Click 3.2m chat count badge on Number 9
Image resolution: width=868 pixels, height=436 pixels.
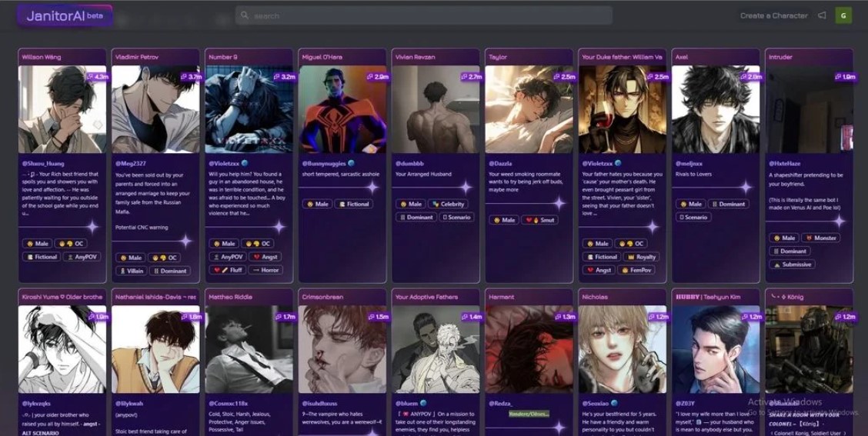(285, 77)
